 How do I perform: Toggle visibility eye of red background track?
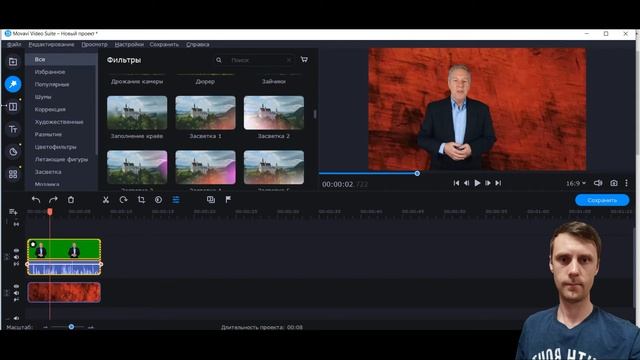tap(16, 287)
